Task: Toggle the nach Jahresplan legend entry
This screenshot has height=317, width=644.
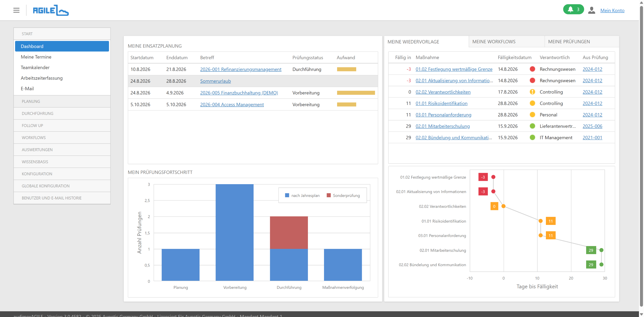Action: (x=302, y=195)
